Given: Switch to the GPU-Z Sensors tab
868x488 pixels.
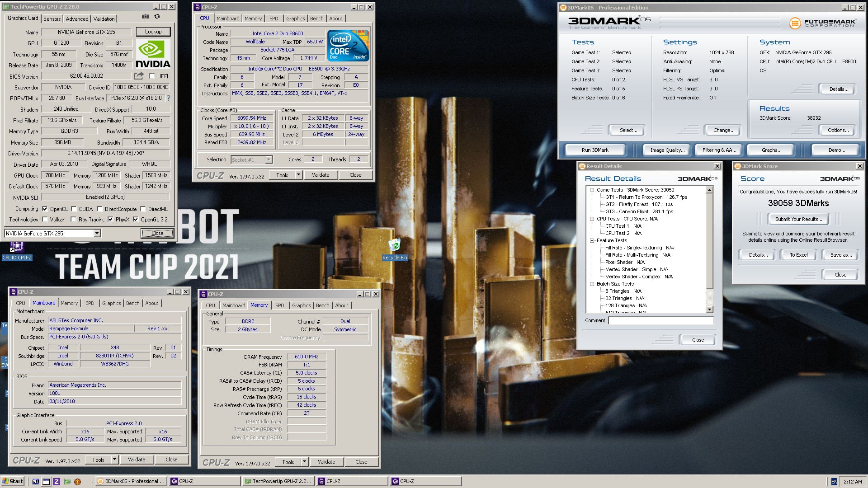Looking at the screenshot, I should click(x=52, y=19).
